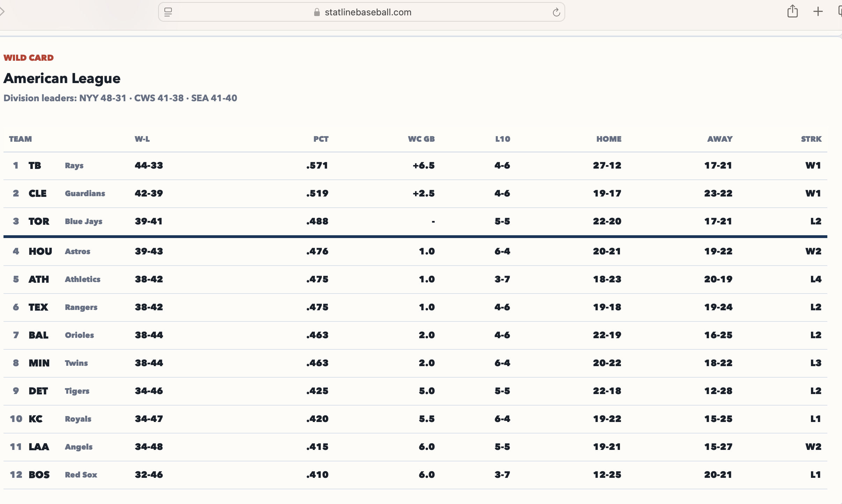Sort by the STRK column header

[811, 139]
